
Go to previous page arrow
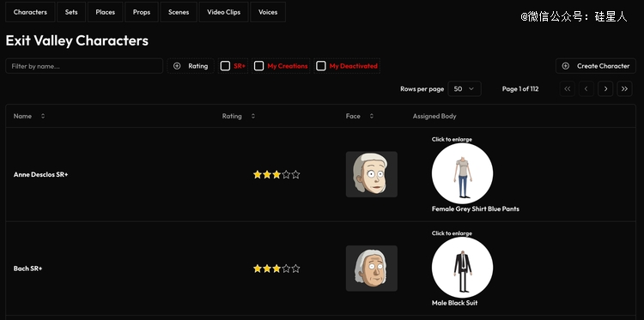(586, 88)
